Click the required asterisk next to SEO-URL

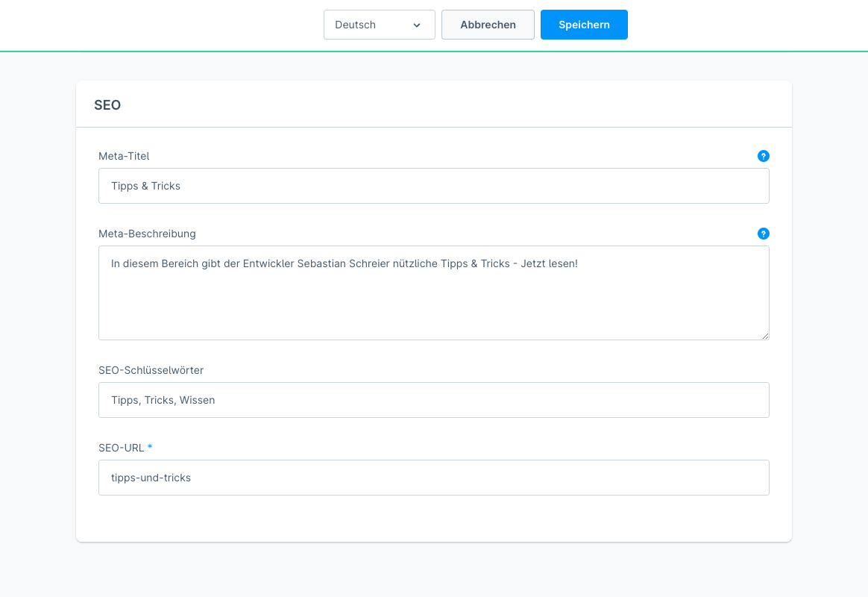[150, 447]
